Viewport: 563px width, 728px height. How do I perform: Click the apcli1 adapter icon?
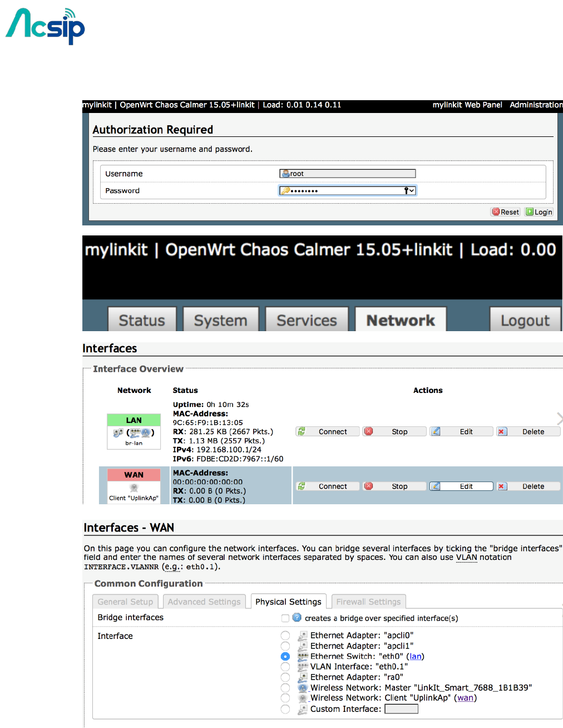(303, 646)
